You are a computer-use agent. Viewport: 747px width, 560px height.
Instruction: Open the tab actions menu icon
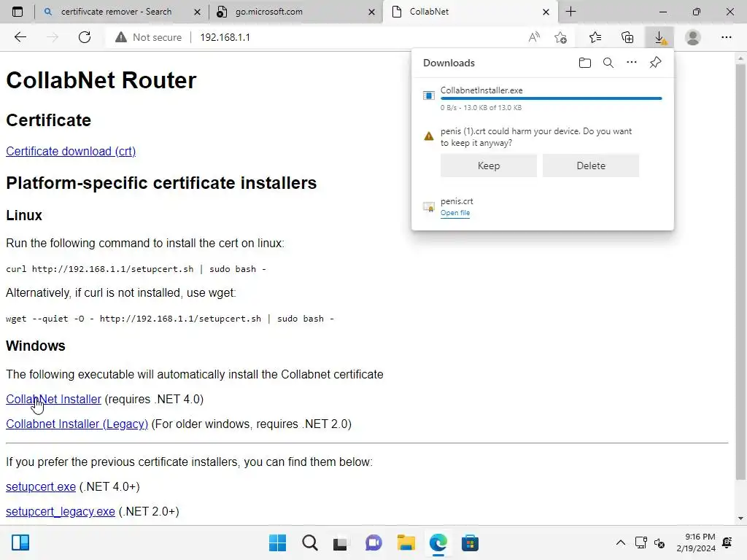click(x=18, y=12)
